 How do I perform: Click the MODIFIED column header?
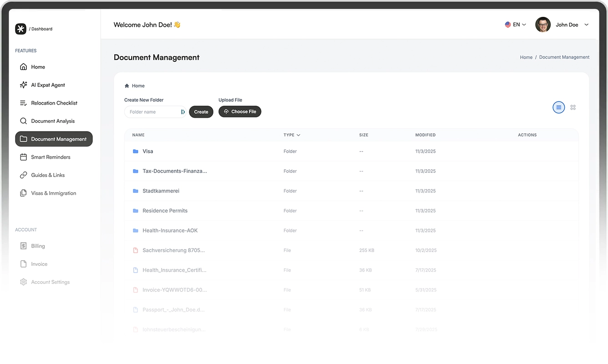426,135
